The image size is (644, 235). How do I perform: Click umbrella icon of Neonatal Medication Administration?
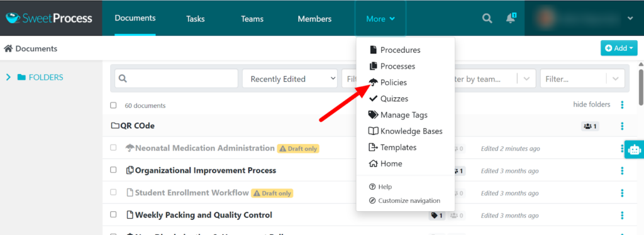coord(130,148)
